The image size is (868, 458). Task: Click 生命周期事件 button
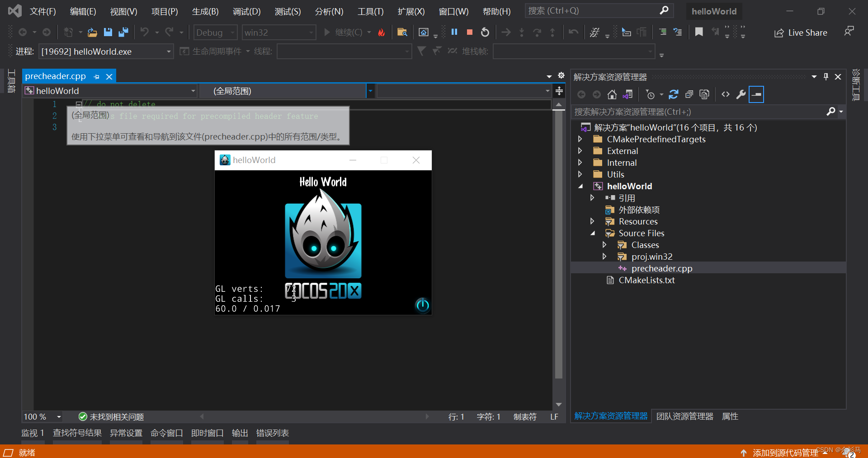(211, 51)
